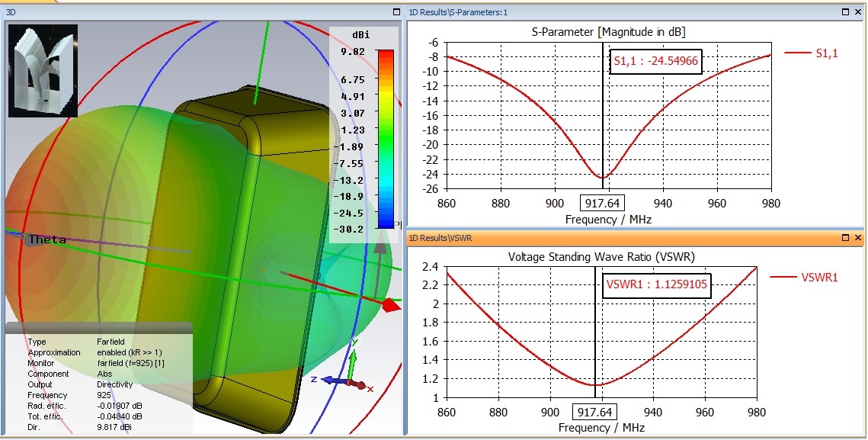Maximize the VSWR result panel
Image resolution: width=868 pixels, height=440 pixels.
(x=845, y=237)
